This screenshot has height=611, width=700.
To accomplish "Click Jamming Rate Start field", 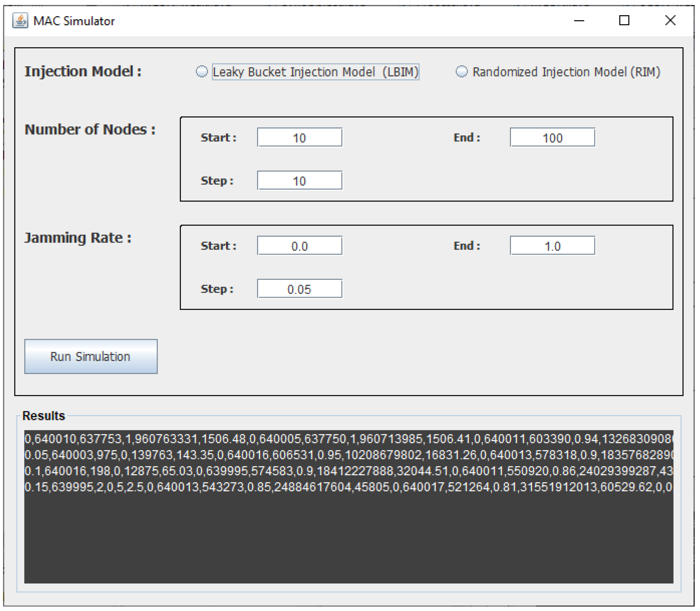I will [x=300, y=246].
